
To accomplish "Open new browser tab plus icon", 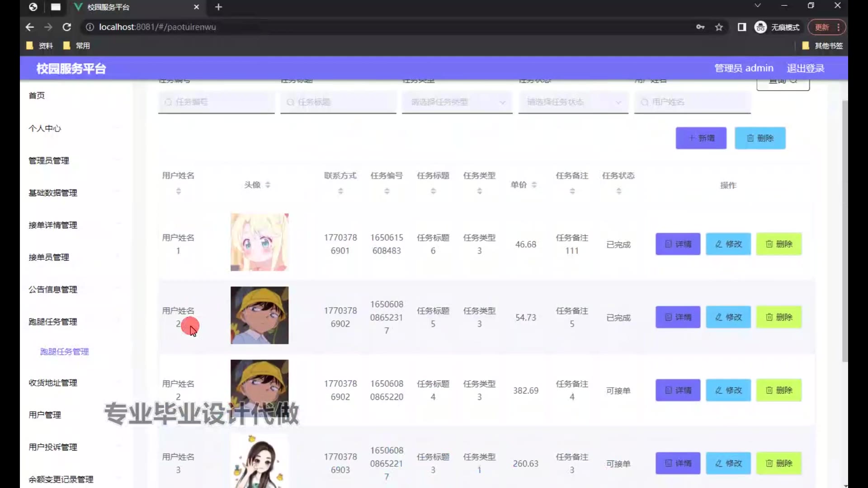I will 219,7.
